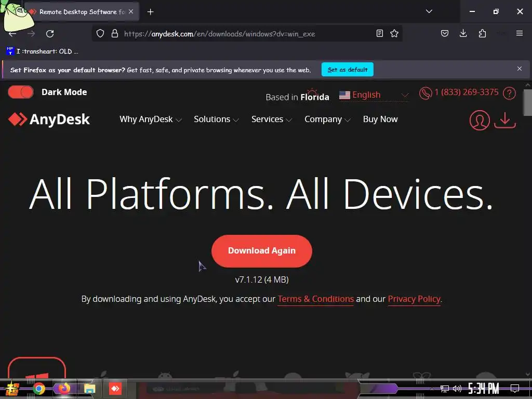
Task: Open the user account icon
Action: click(480, 120)
